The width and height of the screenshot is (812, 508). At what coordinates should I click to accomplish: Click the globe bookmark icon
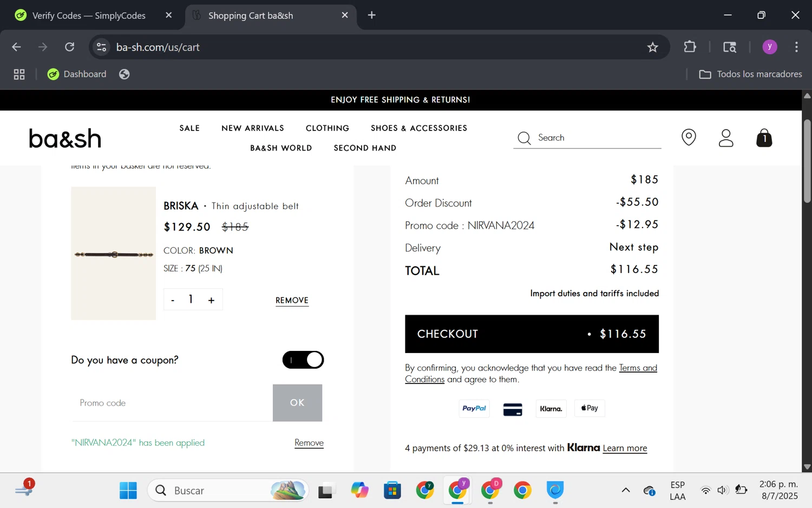pos(125,74)
